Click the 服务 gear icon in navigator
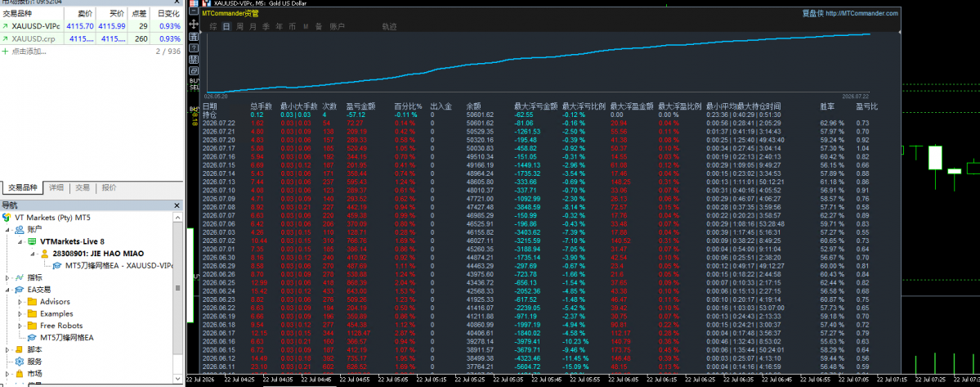This screenshot has width=980, height=387. tap(20, 362)
